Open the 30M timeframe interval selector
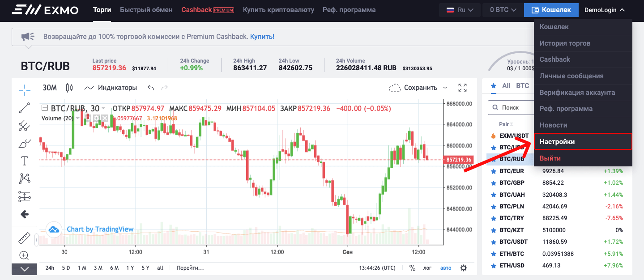 pyautogui.click(x=50, y=88)
